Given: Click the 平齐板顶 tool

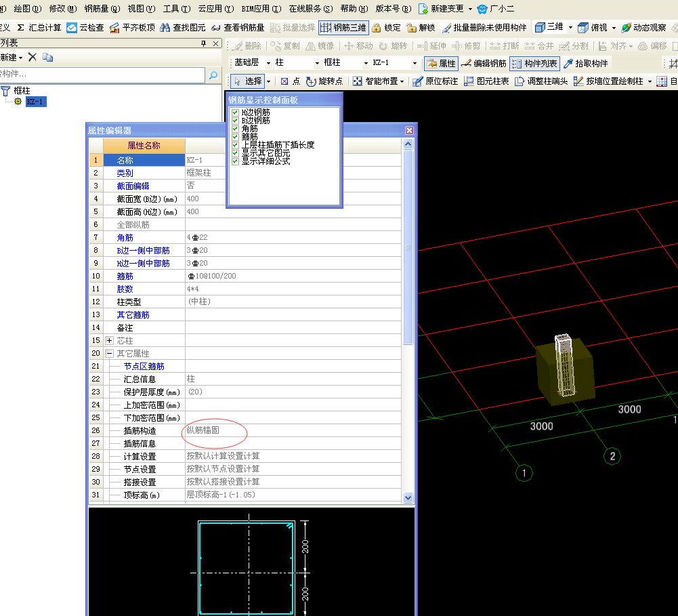Looking at the screenshot, I should click(x=132, y=28).
